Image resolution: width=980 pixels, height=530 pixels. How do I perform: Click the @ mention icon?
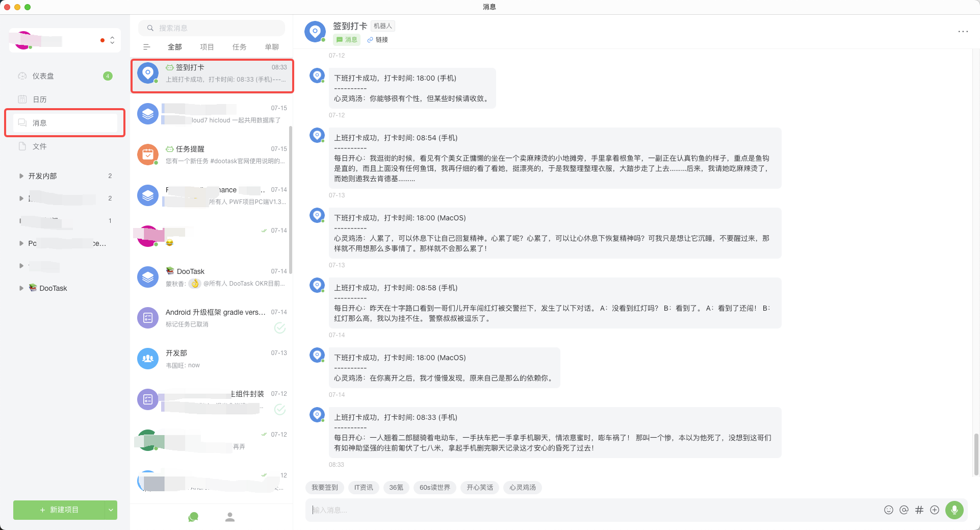[x=904, y=510]
